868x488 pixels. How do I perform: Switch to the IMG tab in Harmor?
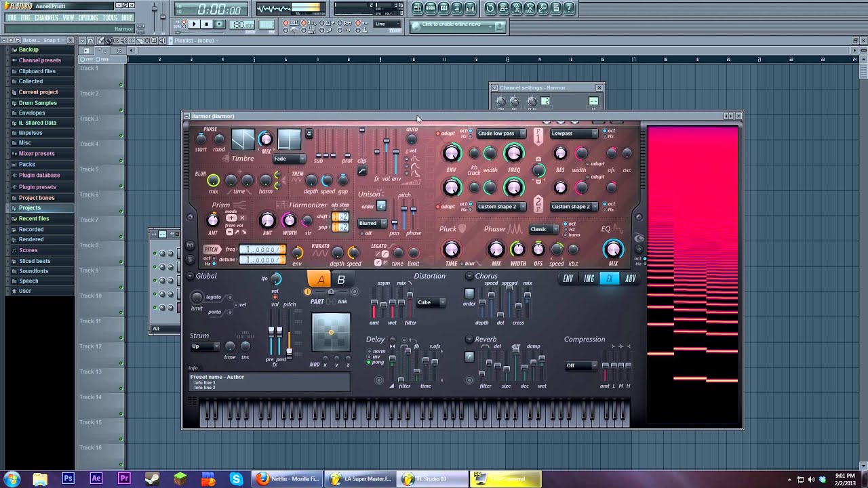(589, 279)
